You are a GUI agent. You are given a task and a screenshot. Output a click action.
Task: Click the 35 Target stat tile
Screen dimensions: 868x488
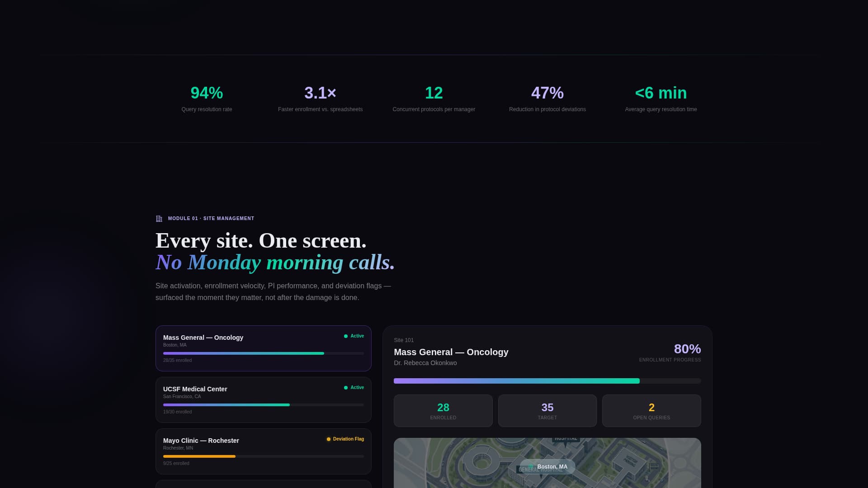(547, 411)
